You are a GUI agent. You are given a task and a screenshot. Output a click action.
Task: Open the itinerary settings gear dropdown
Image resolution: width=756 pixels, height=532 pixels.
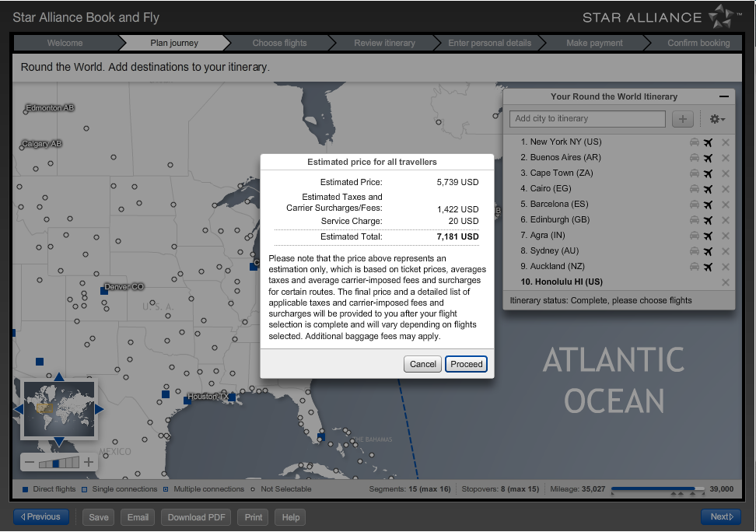point(717,119)
